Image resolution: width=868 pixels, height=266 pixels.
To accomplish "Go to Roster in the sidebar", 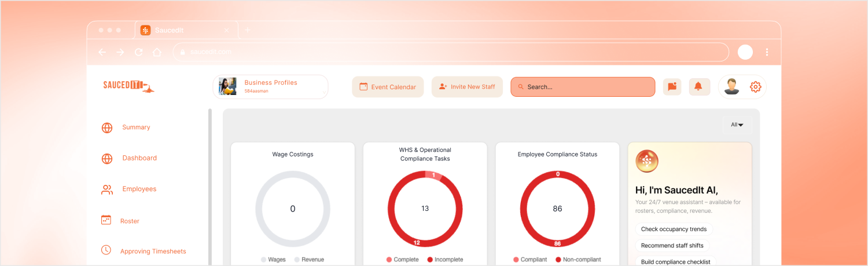I will point(130,221).
